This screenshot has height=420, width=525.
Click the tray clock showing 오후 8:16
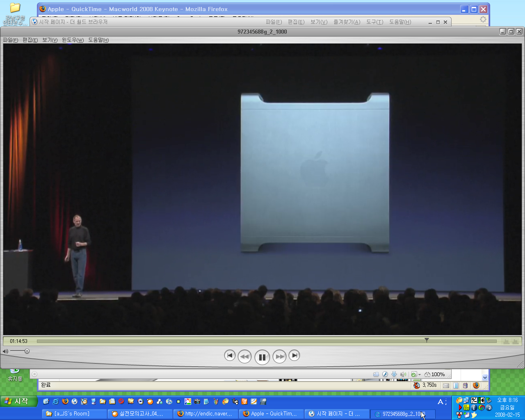(507, 400)
